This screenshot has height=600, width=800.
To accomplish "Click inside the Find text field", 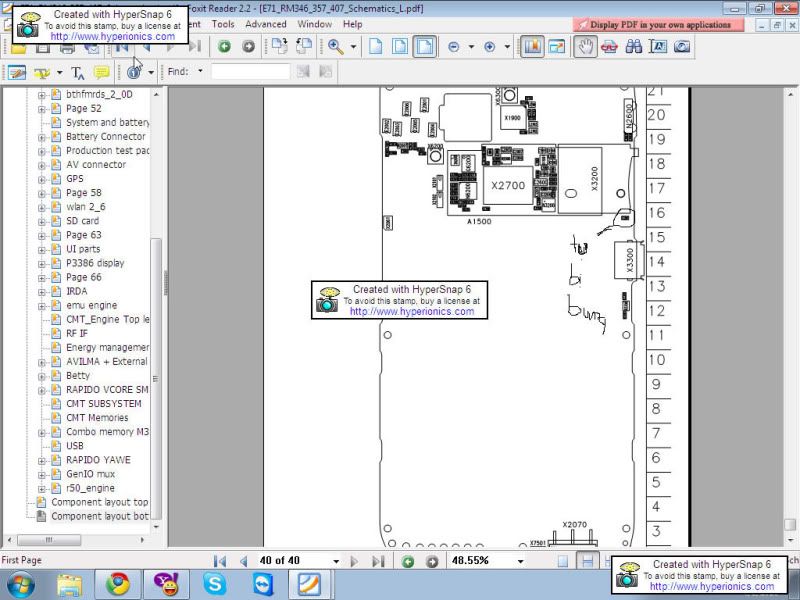I will [x=250, y=72].
